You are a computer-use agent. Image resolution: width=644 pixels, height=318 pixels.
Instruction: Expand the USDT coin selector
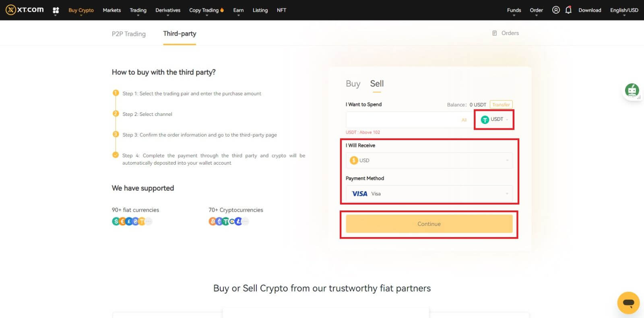(x=494, y=120)
